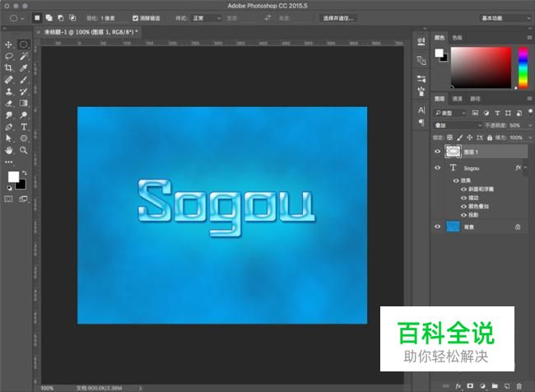Select the Zoom magnifier tool
The image size is (535, 392).
[x=23, y=150]
